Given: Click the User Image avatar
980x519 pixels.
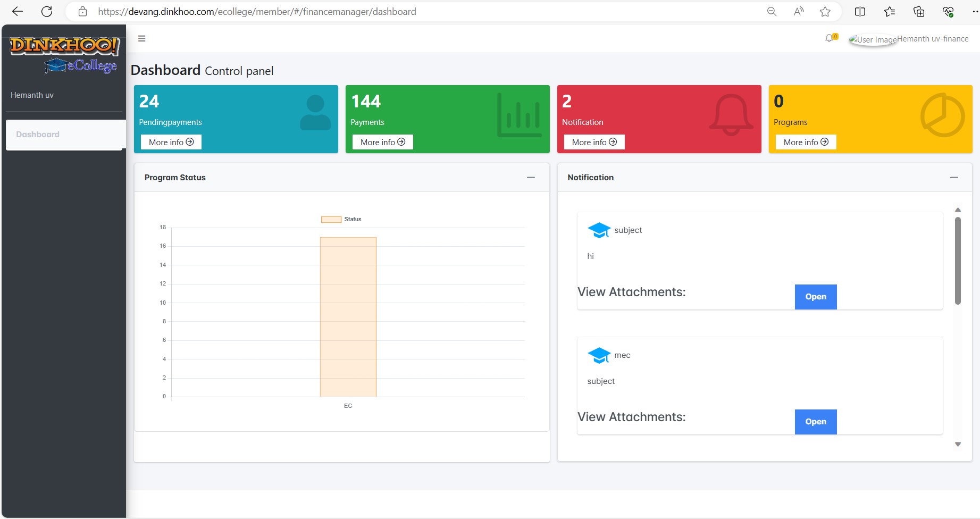Looking at the screenshot, I should tap(873, 39).
